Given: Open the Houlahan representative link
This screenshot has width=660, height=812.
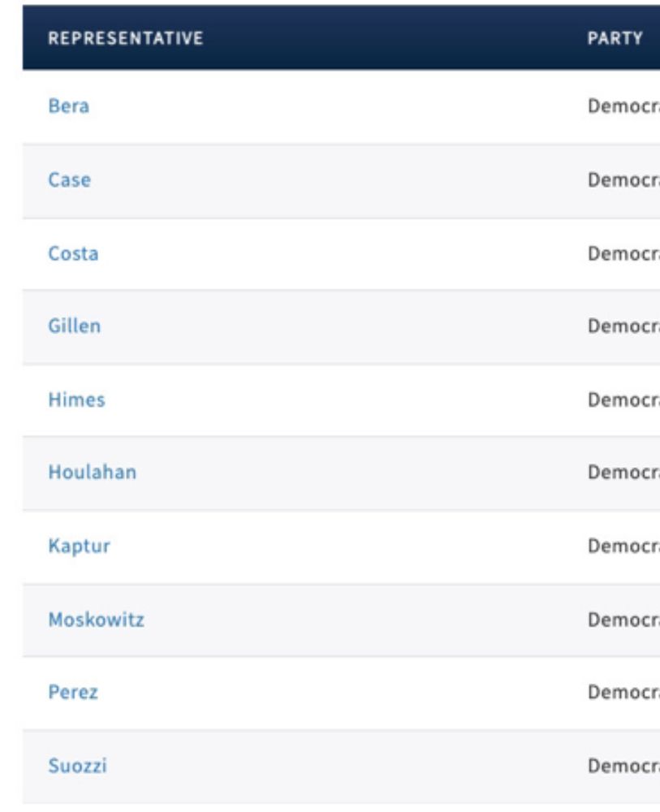Looking at the screenshot, I should [x=93, y=473].
